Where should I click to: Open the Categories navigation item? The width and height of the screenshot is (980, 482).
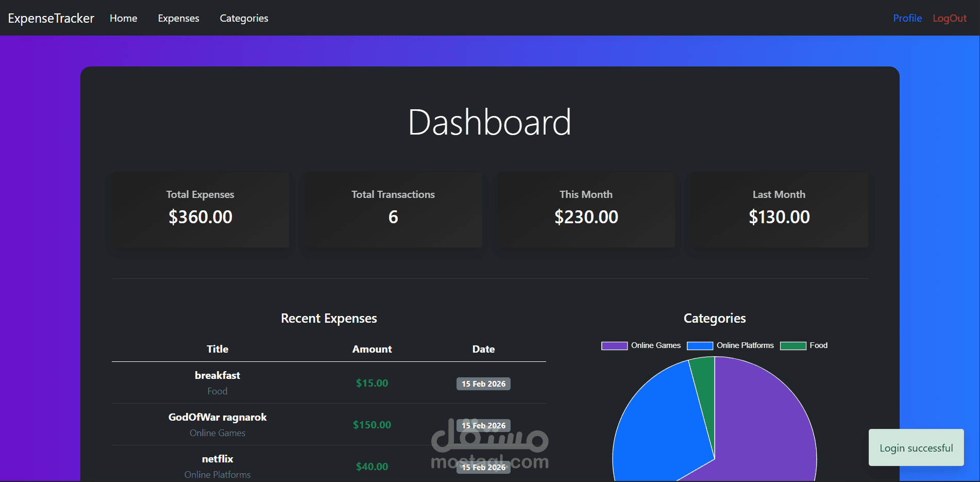[x=244, y=18]
